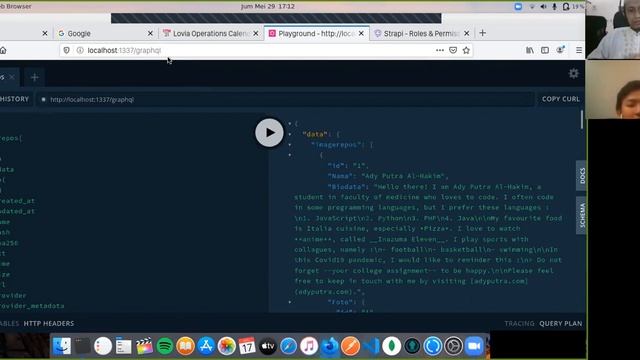
Task: Open Books from the dock
Action: [x=185, y=346]
